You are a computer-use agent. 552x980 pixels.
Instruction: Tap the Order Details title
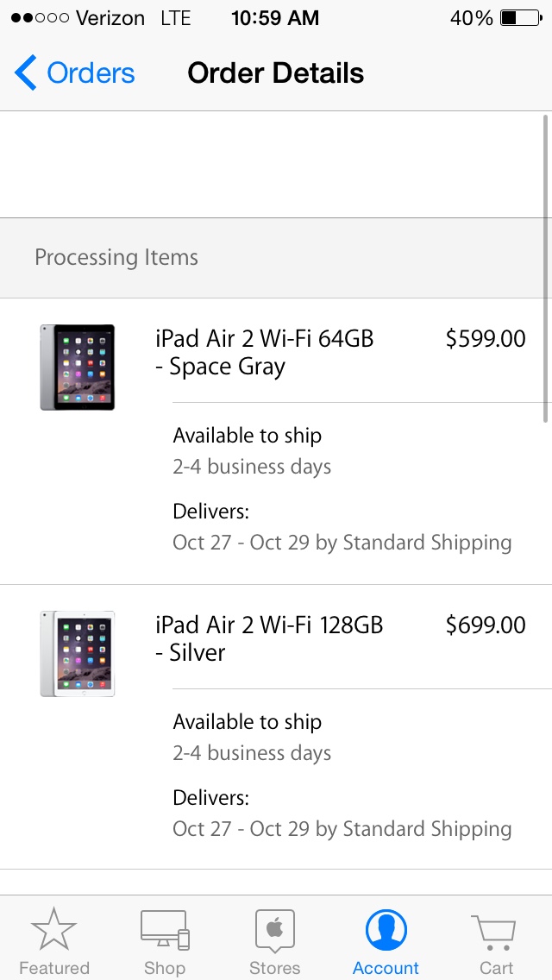pos(275,73)
